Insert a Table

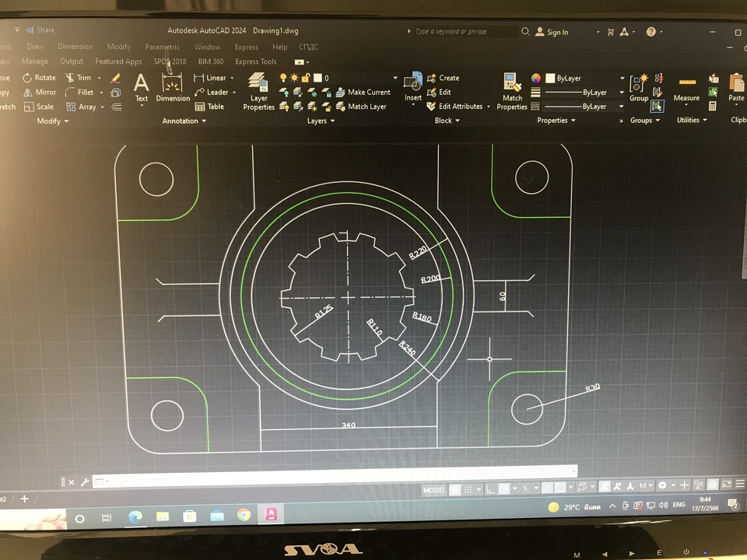coord(209,107)
